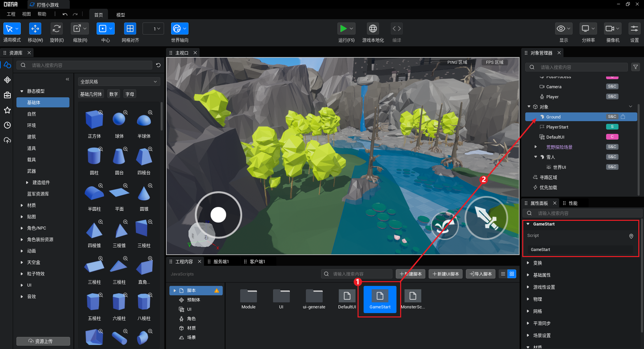Click the redo arrow
This screenshot has height=349, width=644.
(75, 14)
